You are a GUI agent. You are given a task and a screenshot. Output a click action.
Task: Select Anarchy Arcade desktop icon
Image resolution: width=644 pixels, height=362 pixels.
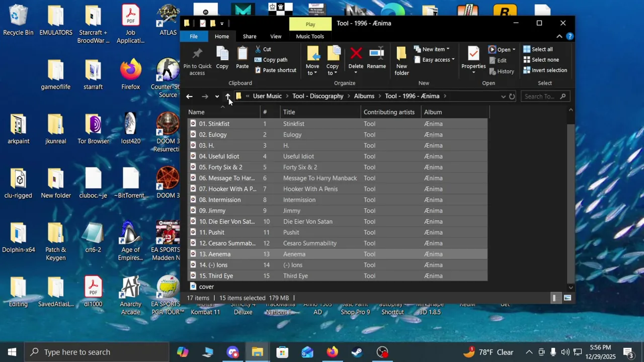click(130, 295)
